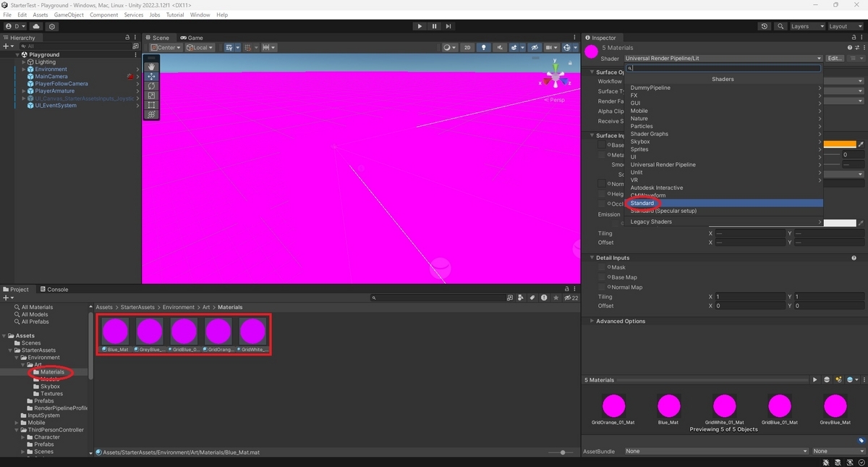Toggle scene visibility eye icon
Viewport: 868px width, 467px height.
click(535, 48)
